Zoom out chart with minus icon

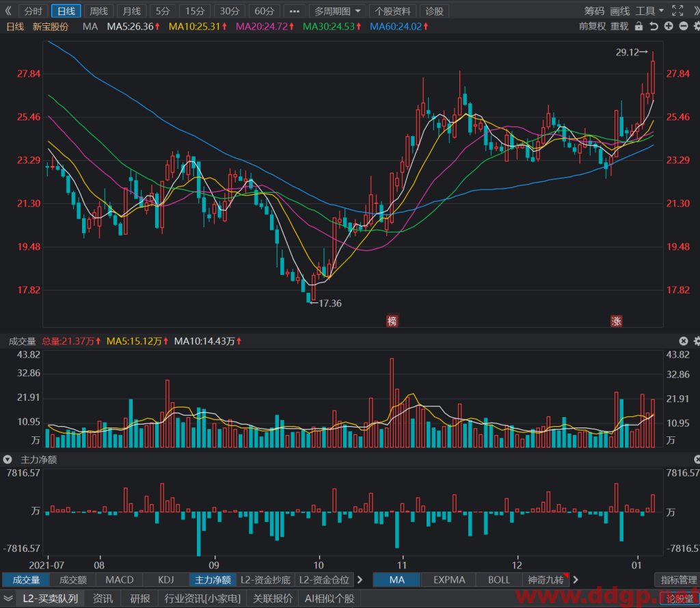683,27
